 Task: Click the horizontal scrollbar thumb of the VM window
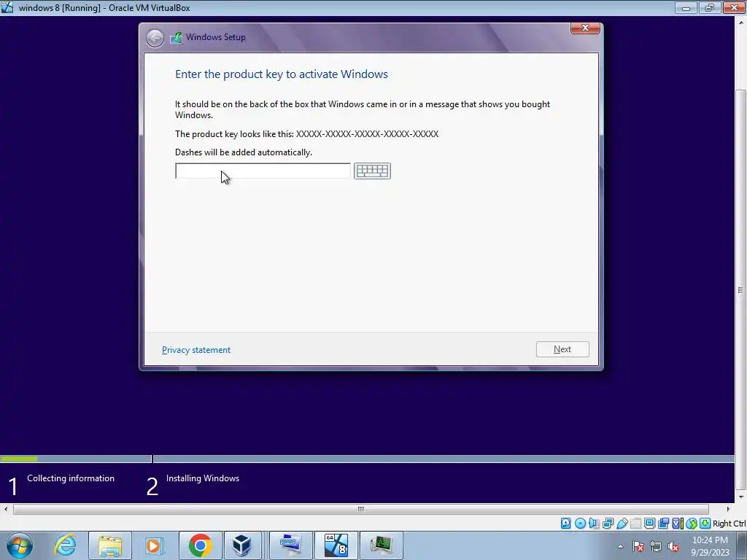[x=360, y=509]
